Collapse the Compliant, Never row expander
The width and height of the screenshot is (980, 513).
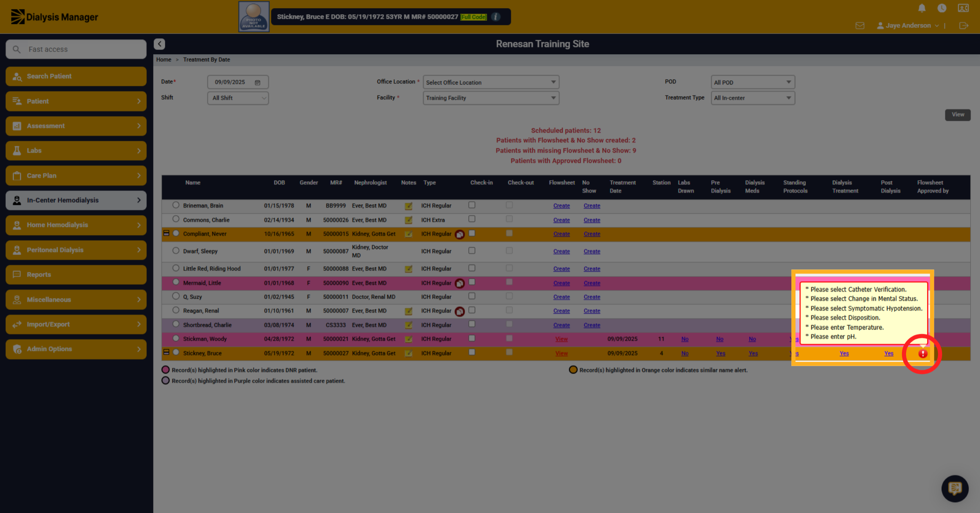(x=166, y=233)
